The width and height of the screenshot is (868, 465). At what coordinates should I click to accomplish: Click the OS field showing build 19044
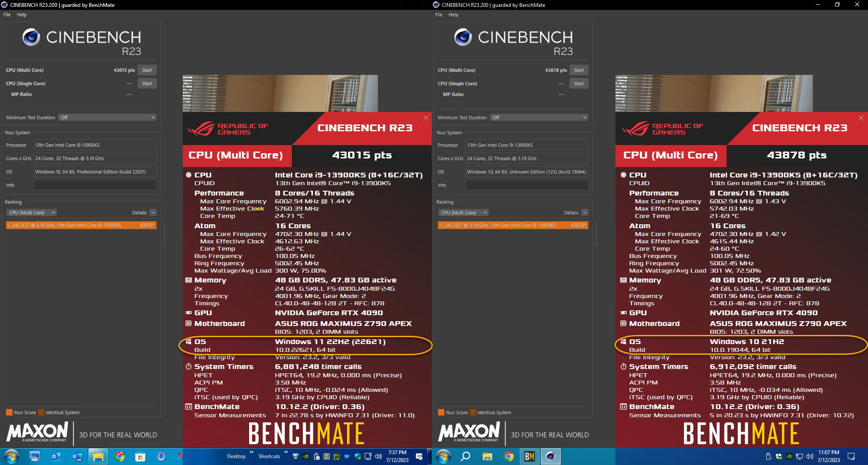point(527,172)
